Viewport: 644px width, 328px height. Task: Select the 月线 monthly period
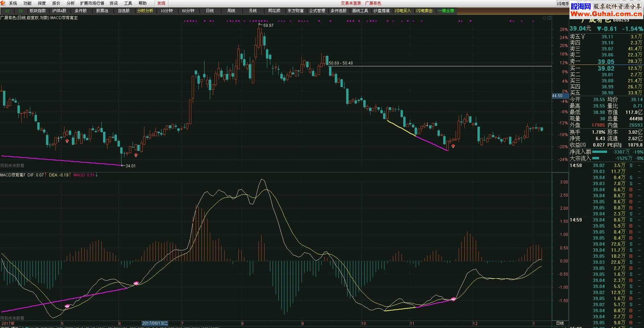coord(252,11)
